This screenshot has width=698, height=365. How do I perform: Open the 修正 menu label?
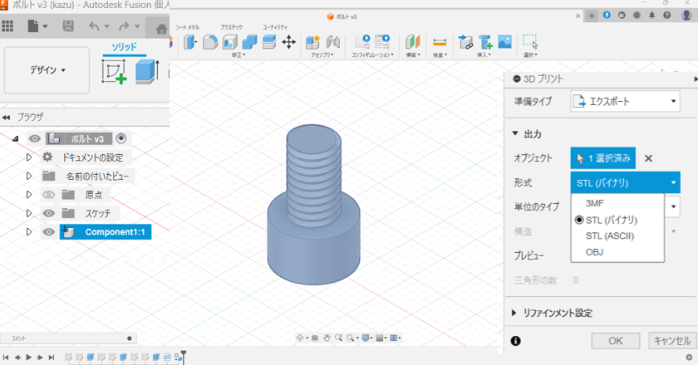[239, 55]
